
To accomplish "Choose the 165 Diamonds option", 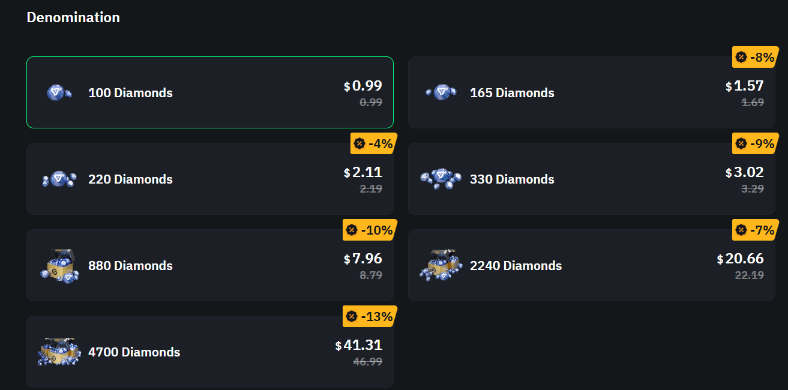I will [x=592, y=92].
